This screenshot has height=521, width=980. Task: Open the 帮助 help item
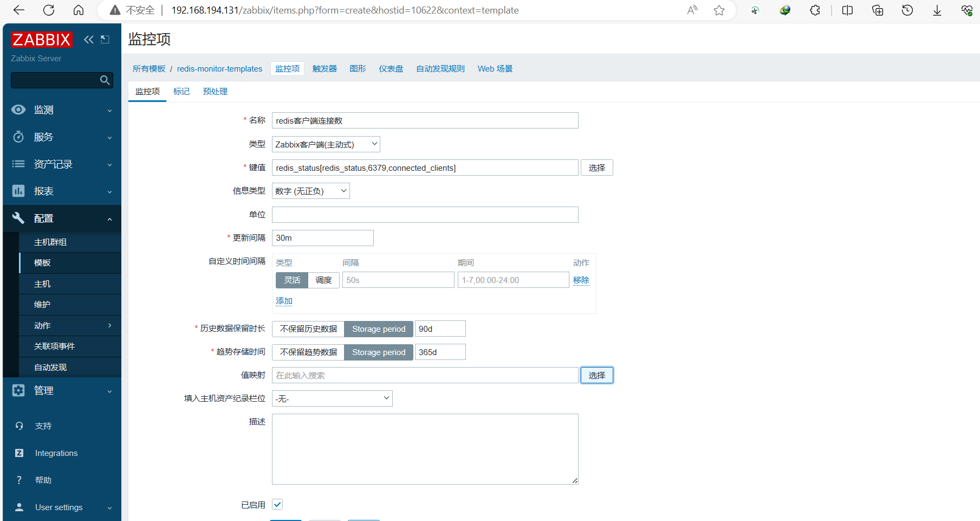pyautogui.click(x=43, y=480)
